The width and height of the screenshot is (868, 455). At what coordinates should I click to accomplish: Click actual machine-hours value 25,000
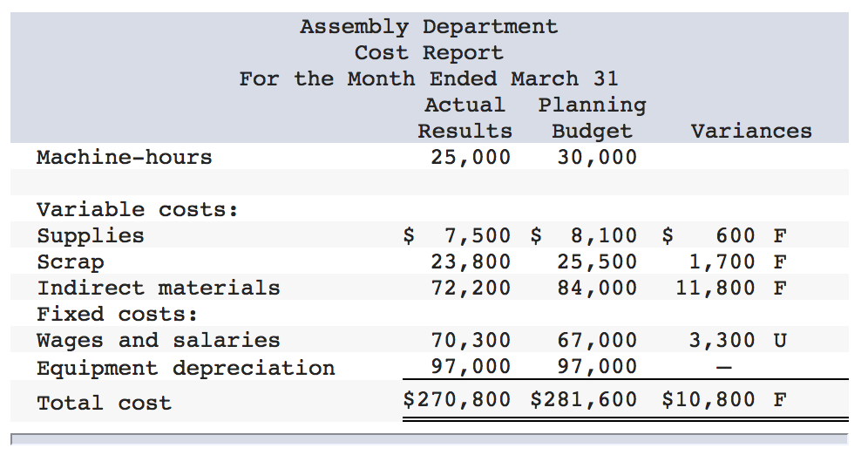point(471,157)
